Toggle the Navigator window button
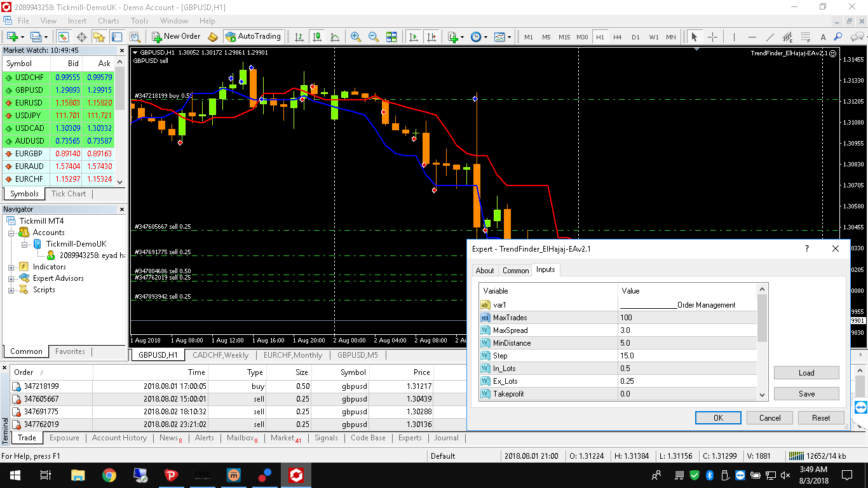This screenshot has height=488, width=868. [x=99, y=37]
